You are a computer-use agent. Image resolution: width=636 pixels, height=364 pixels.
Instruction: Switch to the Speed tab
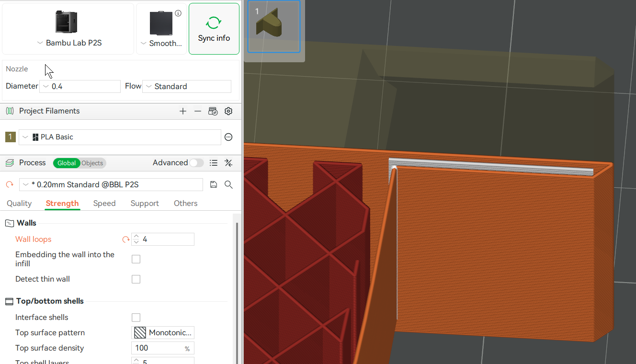coord(104,204)
